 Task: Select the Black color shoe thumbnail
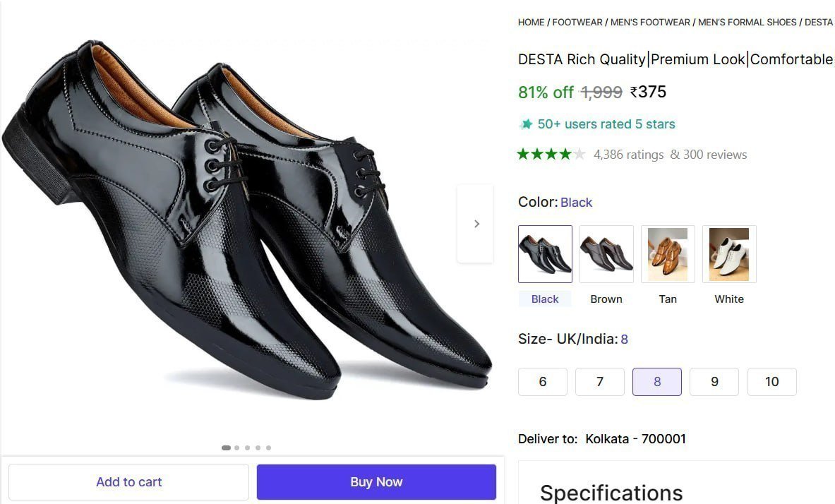[545, 254]
